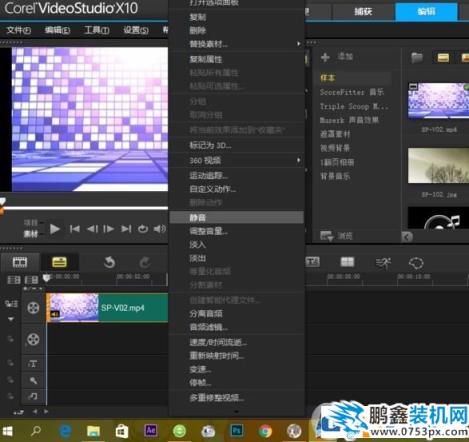Expand the 替换素材 submenu arrow

pos(298,43)
